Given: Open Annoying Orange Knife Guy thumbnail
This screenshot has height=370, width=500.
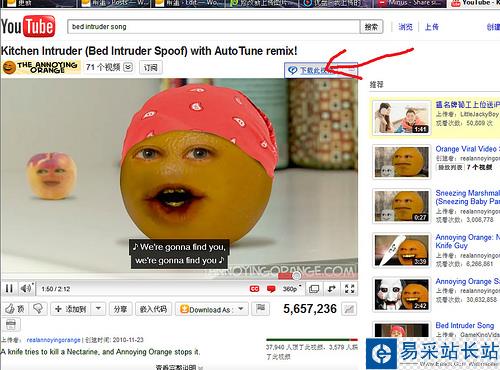Looking at the screenshot, I should pyautogui.click(x=402, y=251).
